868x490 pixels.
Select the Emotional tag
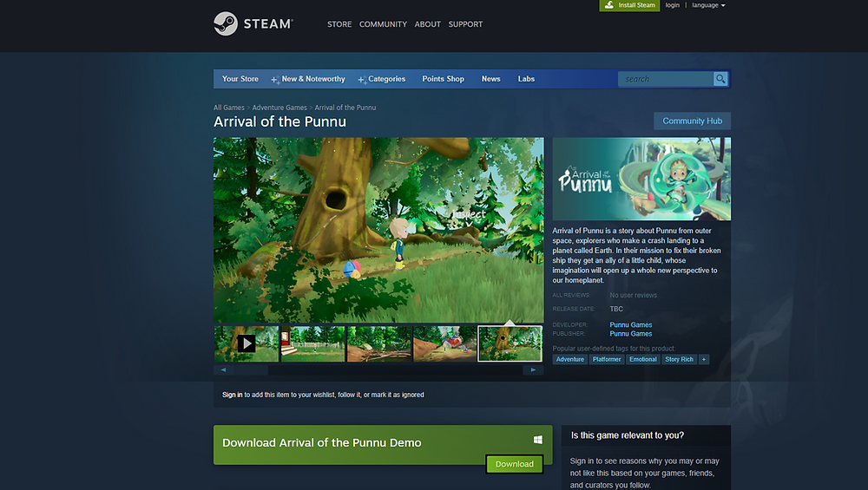(x=642, y=360)
